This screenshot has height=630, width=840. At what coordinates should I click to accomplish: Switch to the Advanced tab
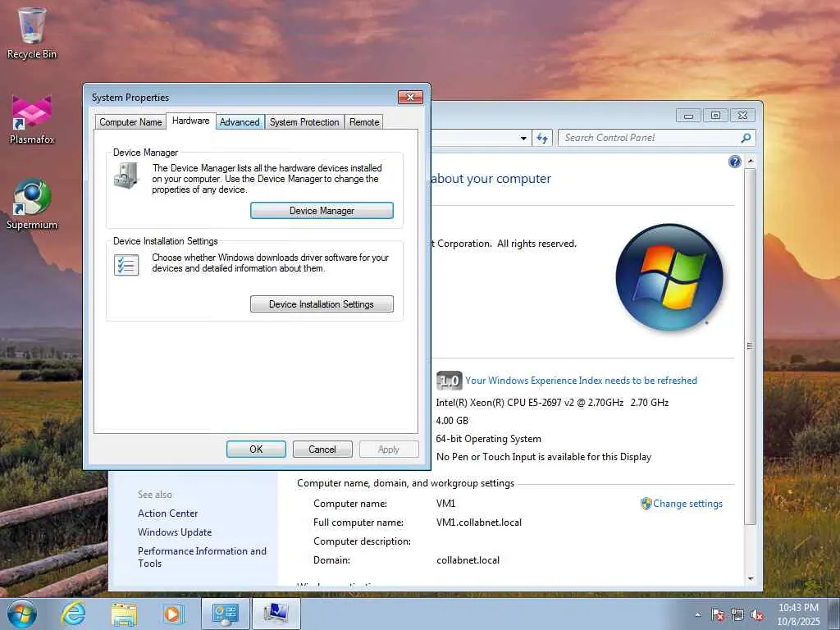[x=240, y=122]
